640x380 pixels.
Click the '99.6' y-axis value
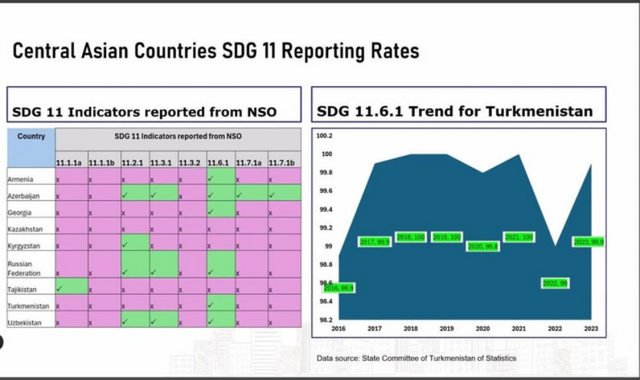tap(326, 191)
